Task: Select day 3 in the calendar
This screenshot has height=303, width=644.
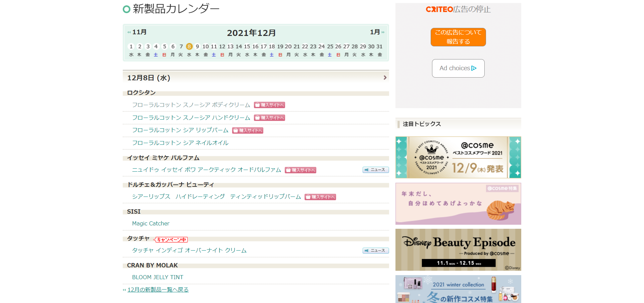Action: [148, 46]
